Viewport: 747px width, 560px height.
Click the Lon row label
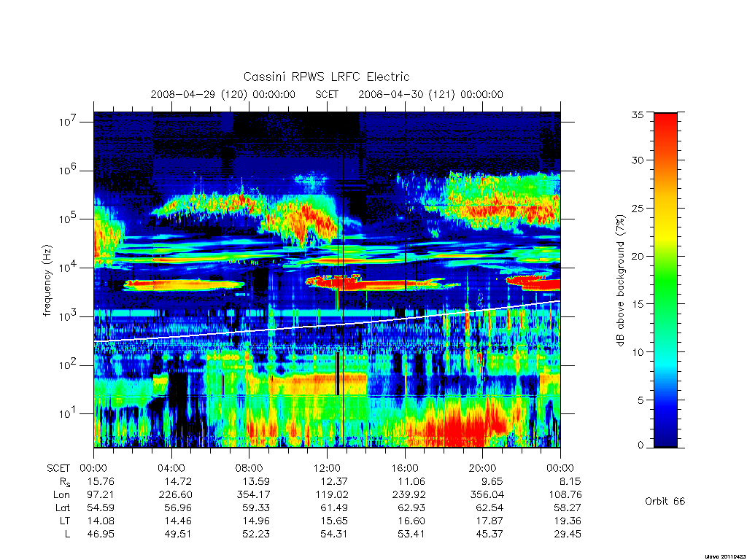click(x=61, y=494)
